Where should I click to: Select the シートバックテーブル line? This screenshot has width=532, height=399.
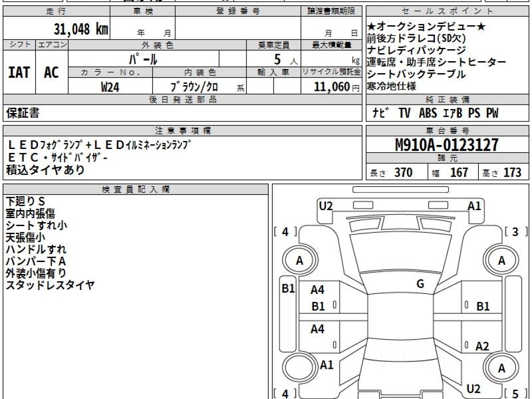(417, 74)
